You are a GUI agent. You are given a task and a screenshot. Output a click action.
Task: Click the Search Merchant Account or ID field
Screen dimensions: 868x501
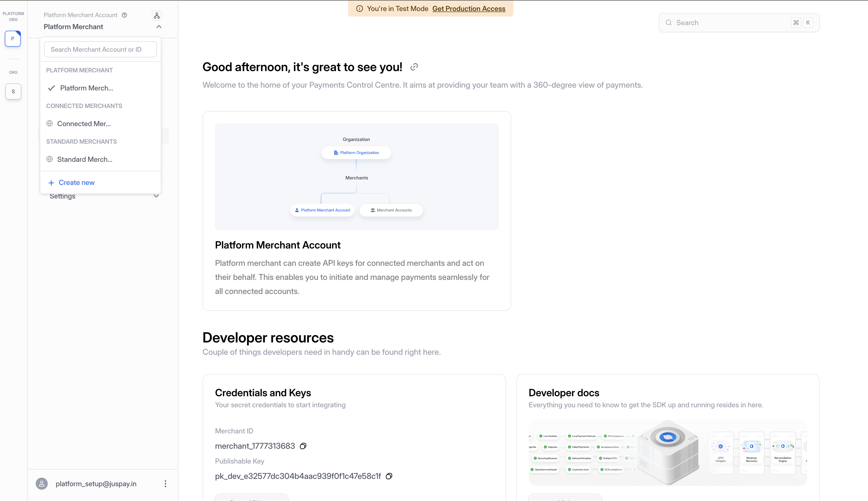tap(101, 49)
